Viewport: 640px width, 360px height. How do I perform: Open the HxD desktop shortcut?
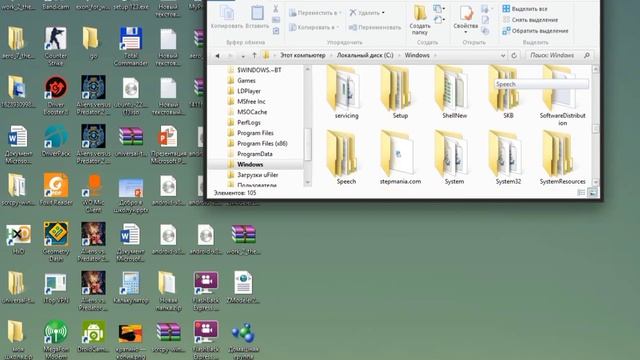[18, 238]
